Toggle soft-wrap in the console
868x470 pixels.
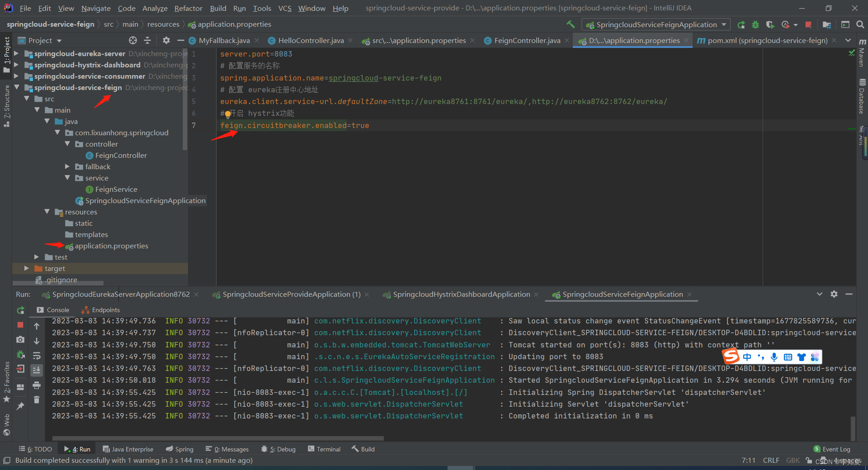37,356
